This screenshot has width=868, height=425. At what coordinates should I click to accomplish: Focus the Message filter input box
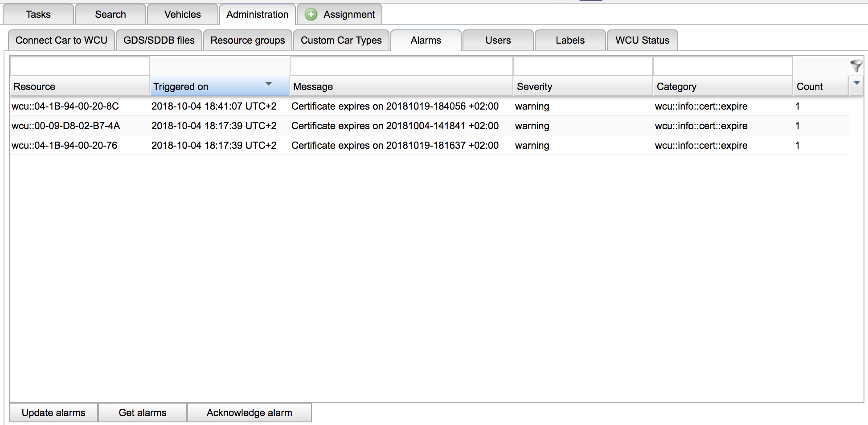(401, 66)
